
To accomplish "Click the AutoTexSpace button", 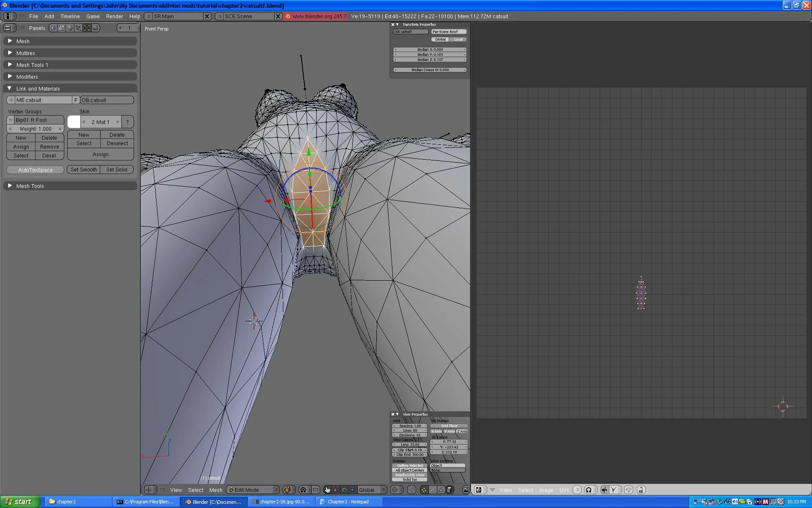I will coord(36,170).
